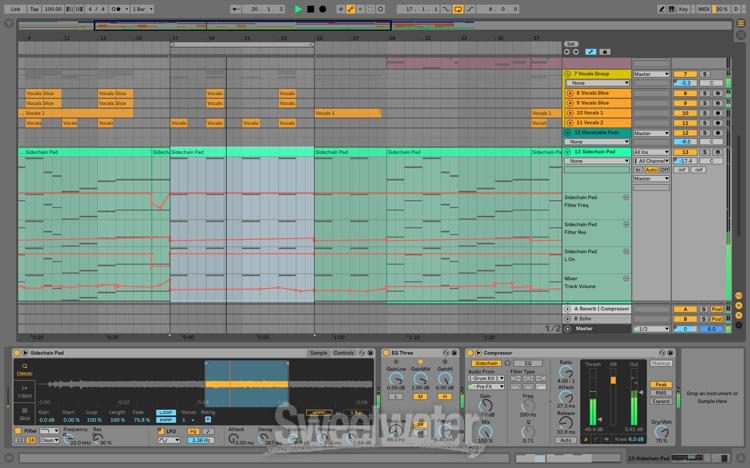
Task: Click Vocals 1 clip in arrangement
Action: coord(348,113)
